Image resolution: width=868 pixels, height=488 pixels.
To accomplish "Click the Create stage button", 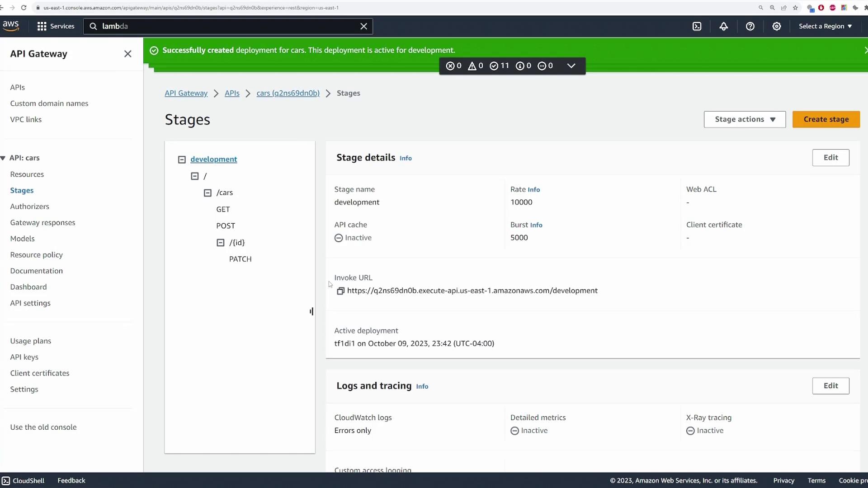I will pyautogui.click(x=826, y=119).
